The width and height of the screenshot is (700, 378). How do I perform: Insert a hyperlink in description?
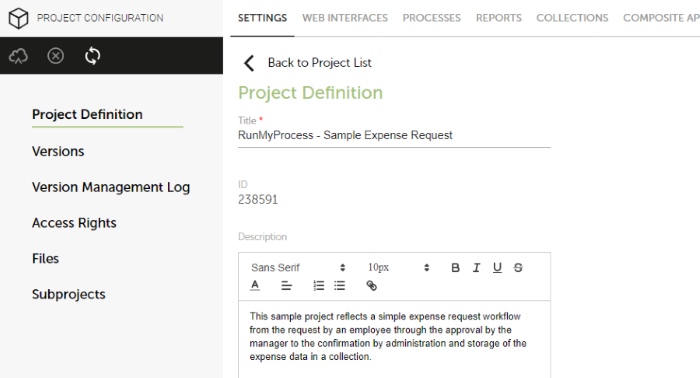click(x=371, y=286)
